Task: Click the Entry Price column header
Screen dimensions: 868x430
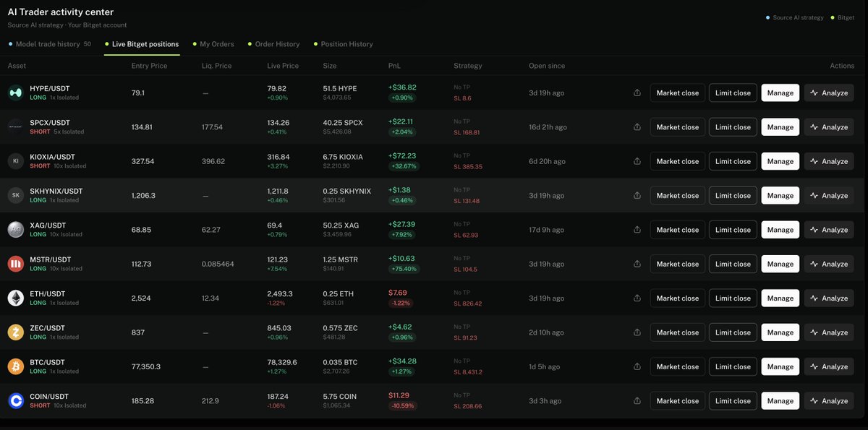Action: 149,66
